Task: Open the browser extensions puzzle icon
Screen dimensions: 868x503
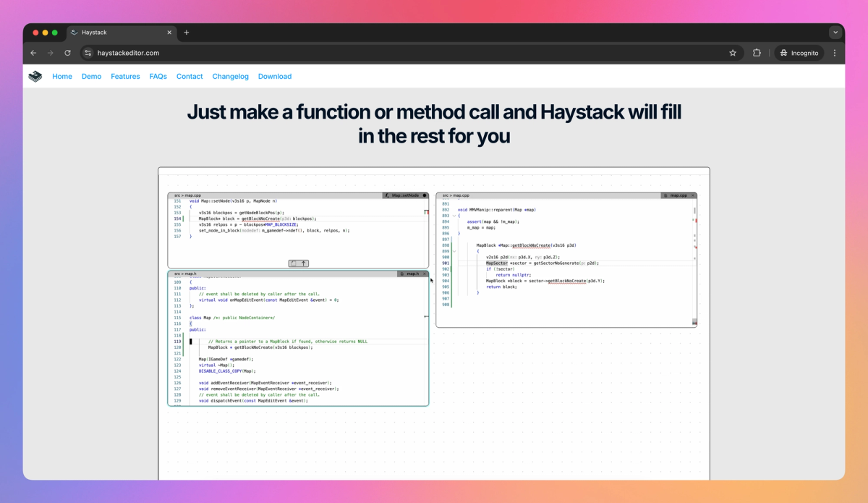Action: pos(757,53)
